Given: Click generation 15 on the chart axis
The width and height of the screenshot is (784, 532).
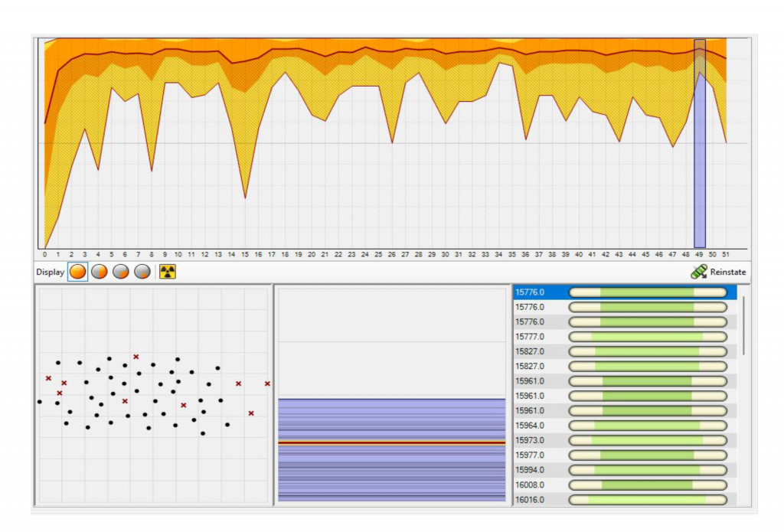Looking at the screenshot, I should click(x=245, y=254).
